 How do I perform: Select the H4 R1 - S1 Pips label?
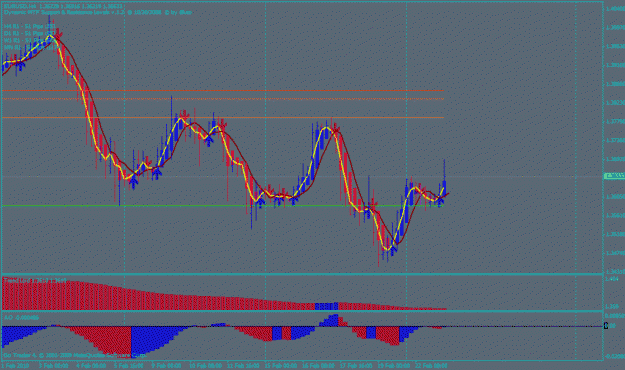(30, 26)
